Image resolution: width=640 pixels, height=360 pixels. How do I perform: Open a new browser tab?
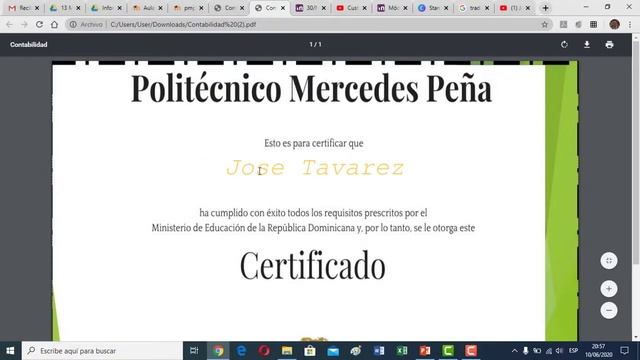[x=545, y=8]
